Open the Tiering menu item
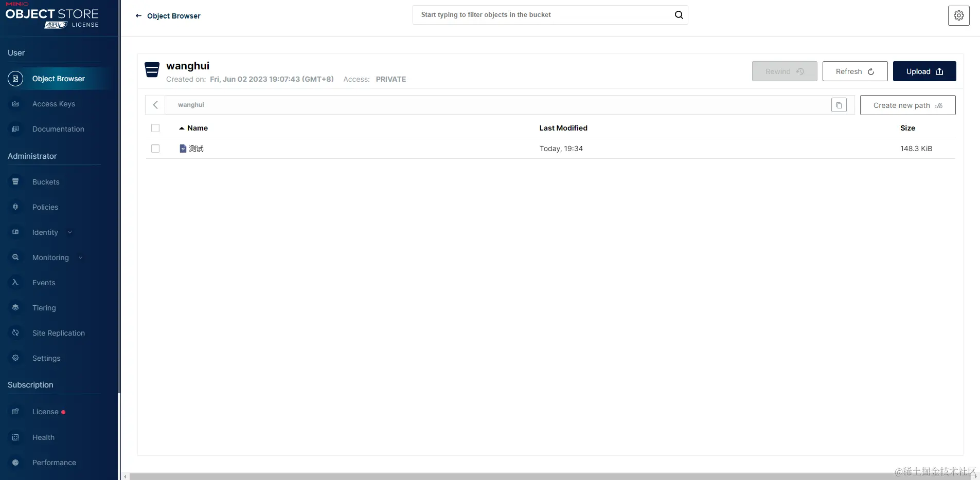This screenshot has height=480, width=980. coord(44,308)
